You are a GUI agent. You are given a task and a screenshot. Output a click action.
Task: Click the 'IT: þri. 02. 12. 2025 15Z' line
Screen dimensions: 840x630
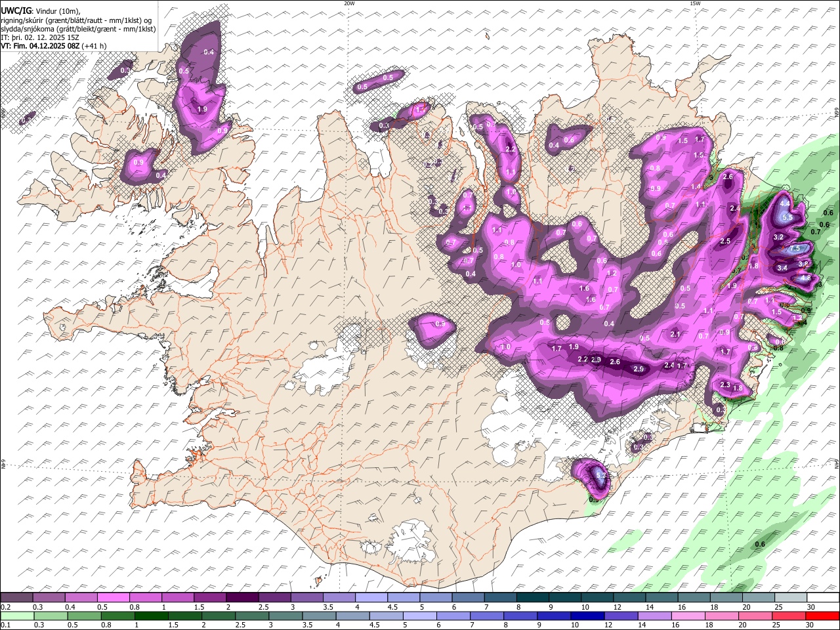[41, 37]
